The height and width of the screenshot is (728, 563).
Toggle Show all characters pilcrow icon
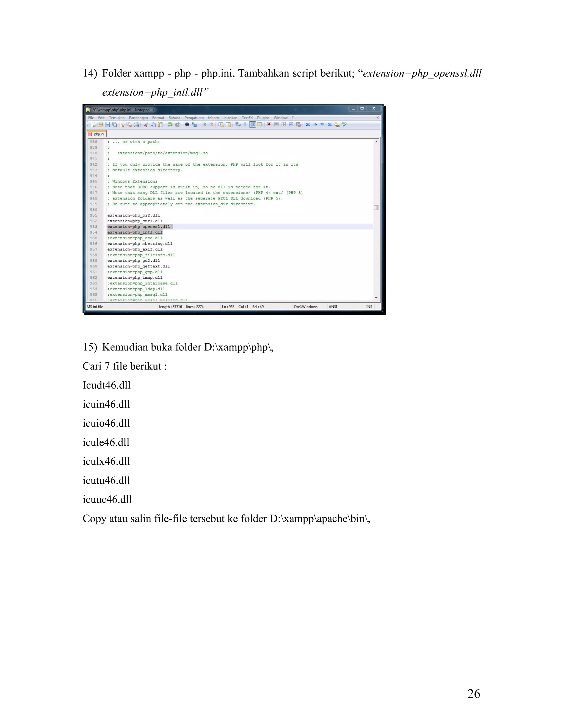pos(245,125)
